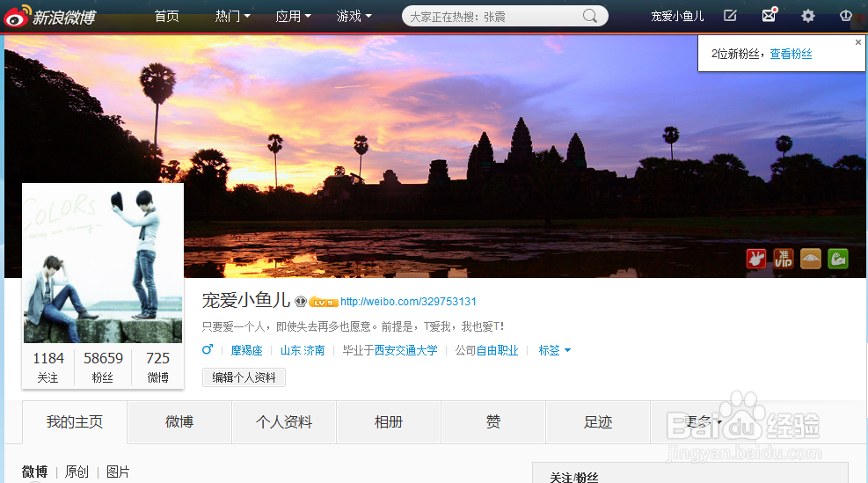The width and height of the screenshot is (868, 483).
Task: Select the 我的主页 tab
Action: pos(75,422)
